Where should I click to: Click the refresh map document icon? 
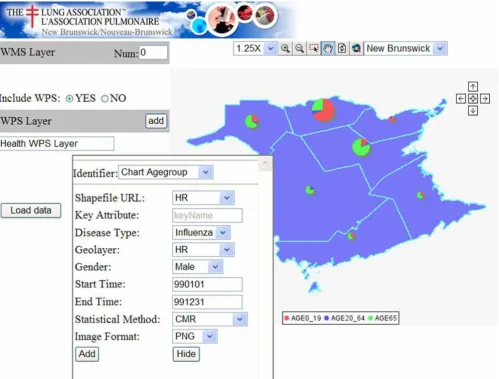[342, 49]
